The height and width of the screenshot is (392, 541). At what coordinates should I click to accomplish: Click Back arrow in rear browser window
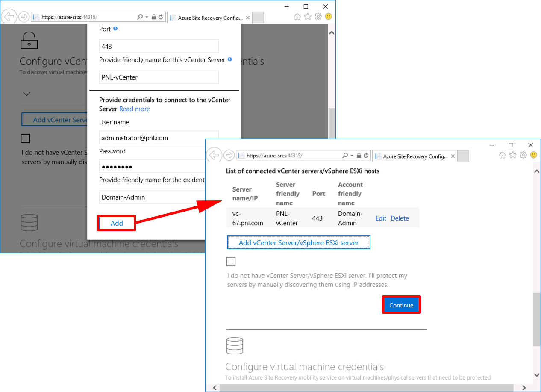(x=9, y=17)
